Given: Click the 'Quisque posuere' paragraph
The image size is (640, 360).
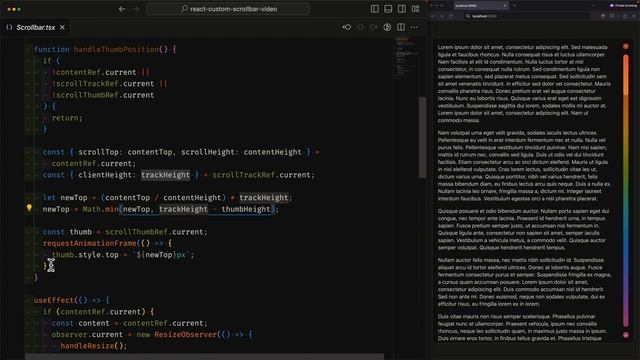Looking at the screenshot, I should (524, 229).
